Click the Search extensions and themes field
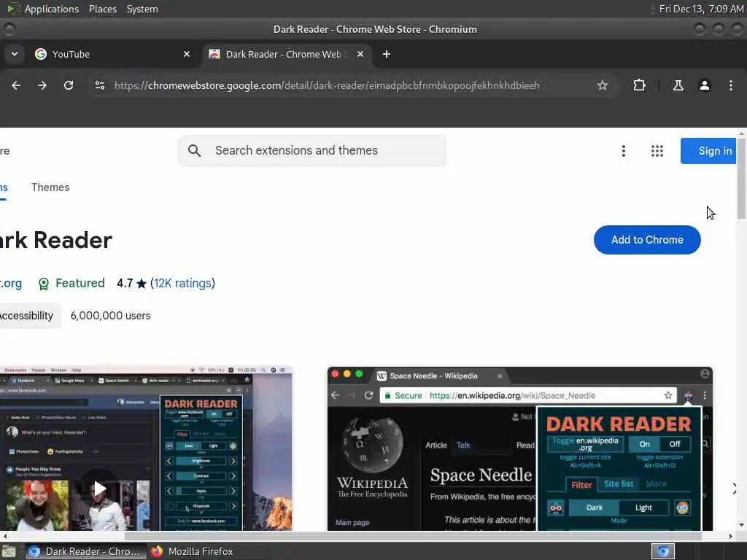 tap(312, 151)
